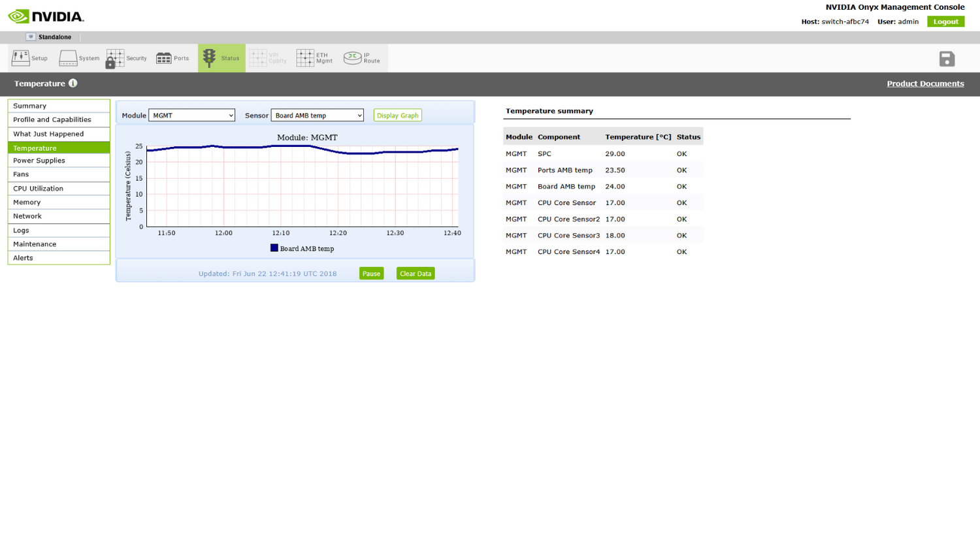The height and width of the screenshot is (551, 980).
Task: Open the Logs sidebar item
Action: [59, 230]
